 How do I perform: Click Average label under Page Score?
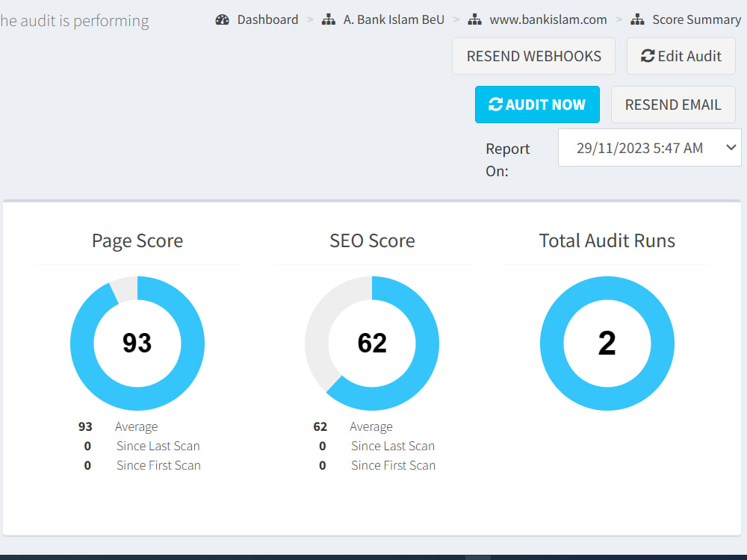pyautogui.click(x=136, y=426)
